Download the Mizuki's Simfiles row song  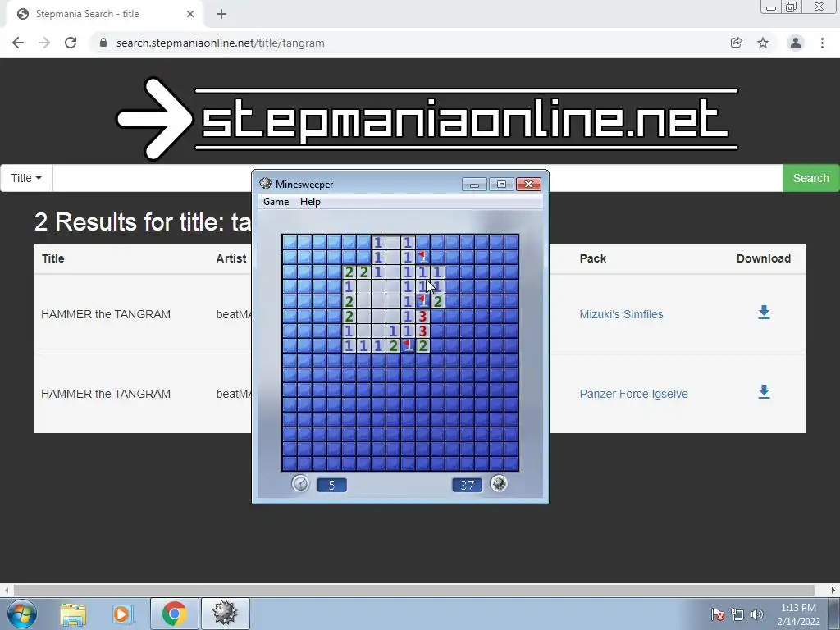(764, 313)
